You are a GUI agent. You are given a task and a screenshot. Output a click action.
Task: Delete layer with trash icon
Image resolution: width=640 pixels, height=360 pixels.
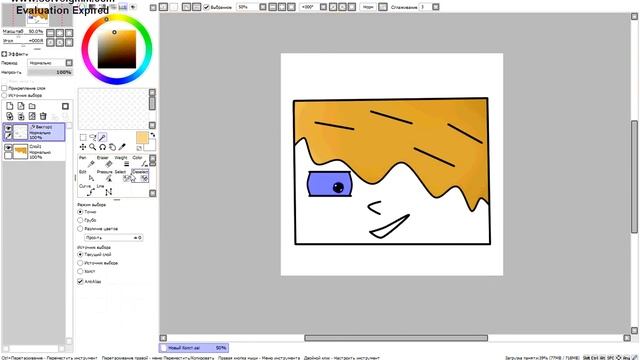pos(43,116)
